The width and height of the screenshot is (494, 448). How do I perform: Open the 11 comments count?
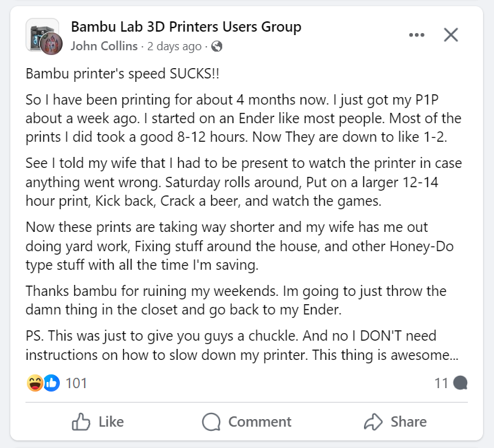click(x=441, y=383)
